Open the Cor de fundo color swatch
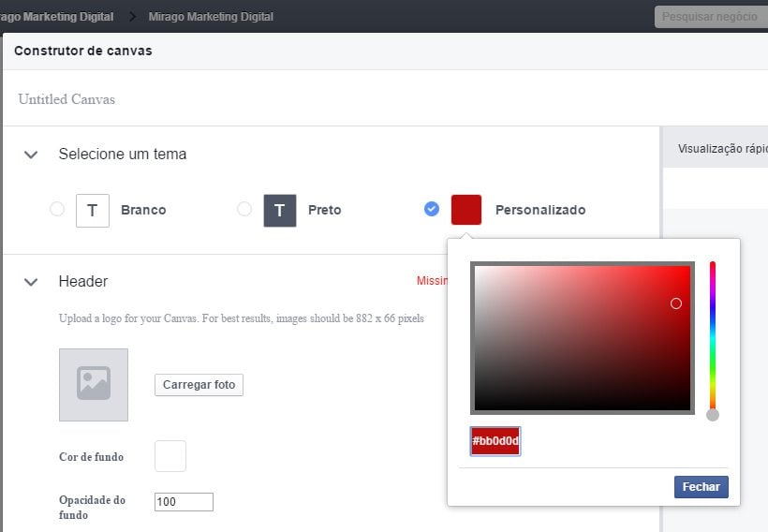The width and height of the screenshot is (768, 532). (170, 456)
